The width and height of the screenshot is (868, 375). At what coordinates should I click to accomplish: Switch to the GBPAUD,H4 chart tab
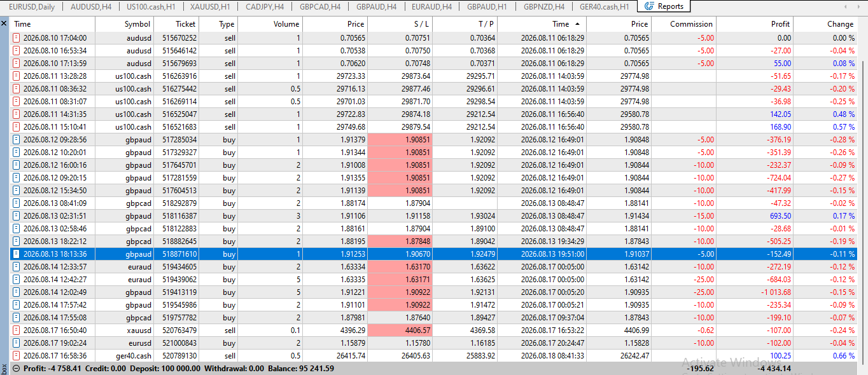pos(377,6)
